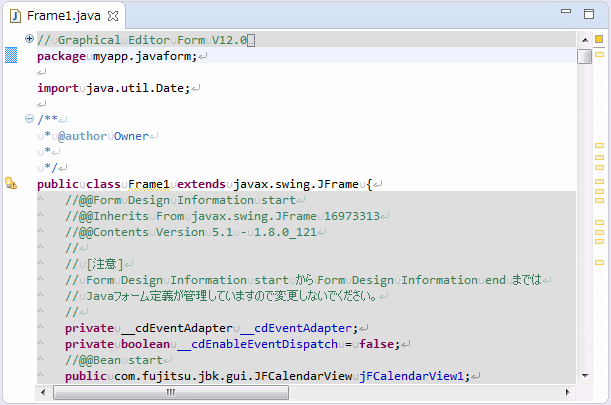Click the 'extends' keyword

[201, 184]
